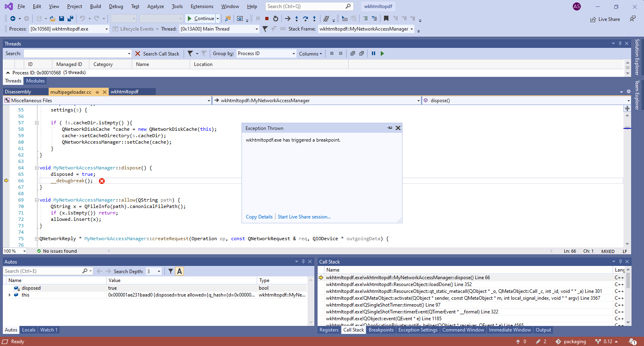Image resolution: width=644 pixels, height=346 pixels.
Task: Collapse the allow() function at line 69
Action: 37,200
